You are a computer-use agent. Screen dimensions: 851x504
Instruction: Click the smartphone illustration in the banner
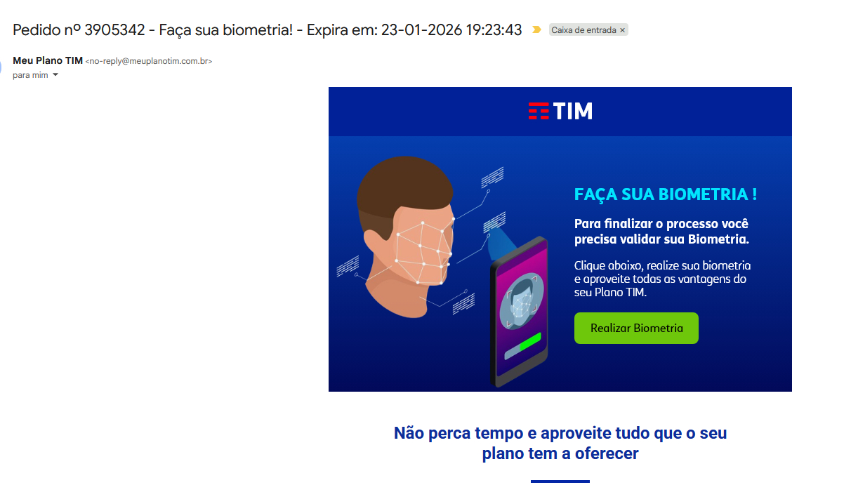520,312
